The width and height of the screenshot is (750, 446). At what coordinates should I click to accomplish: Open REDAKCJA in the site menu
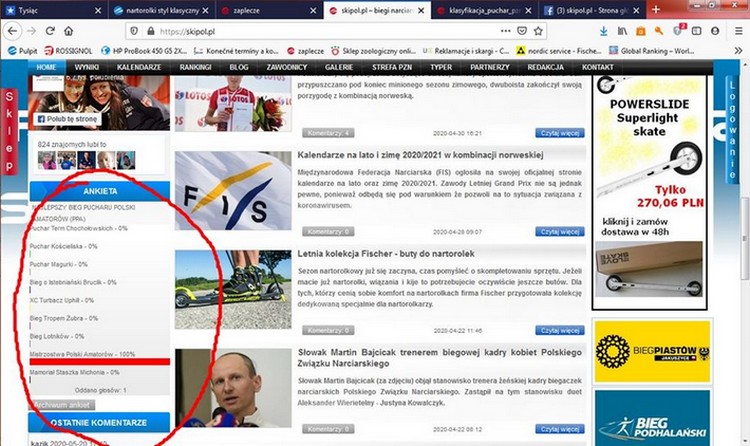[545, 67]
